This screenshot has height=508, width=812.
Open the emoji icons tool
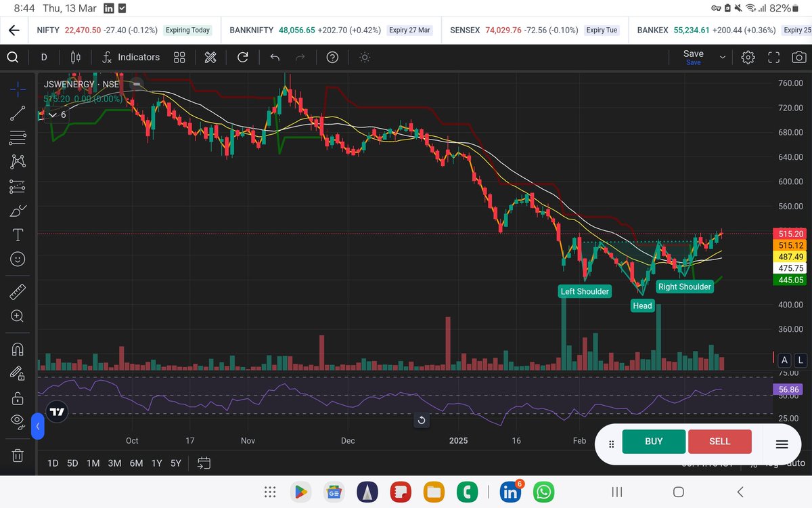point(18,259)
